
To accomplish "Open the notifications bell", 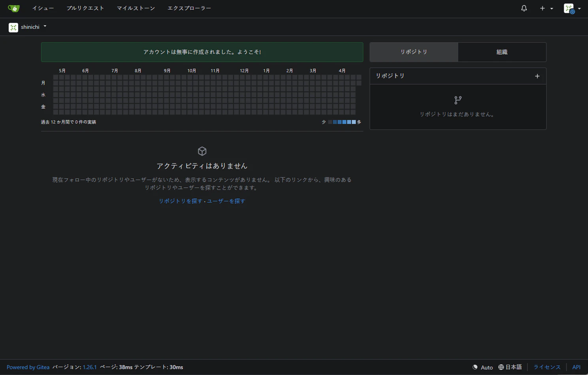I will tap(524, 8).
